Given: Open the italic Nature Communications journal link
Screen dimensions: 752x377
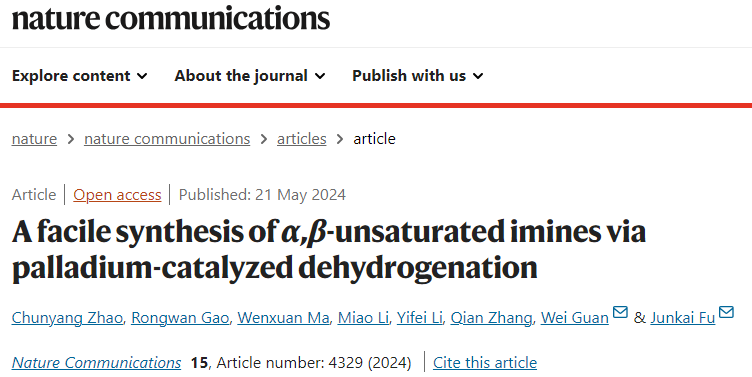Looking at the screenshot, I should click(96, 363).
